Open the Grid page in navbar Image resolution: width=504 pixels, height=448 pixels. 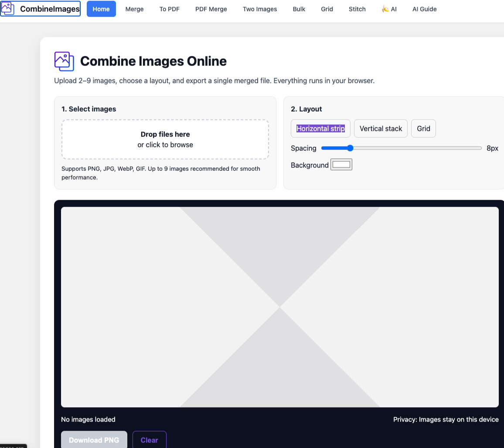coord(327,9)
